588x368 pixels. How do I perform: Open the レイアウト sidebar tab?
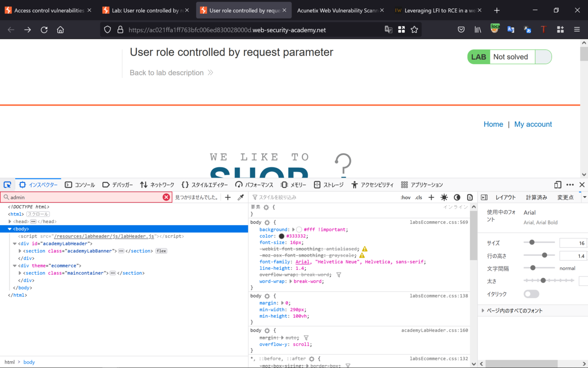[x=506, y=197]
